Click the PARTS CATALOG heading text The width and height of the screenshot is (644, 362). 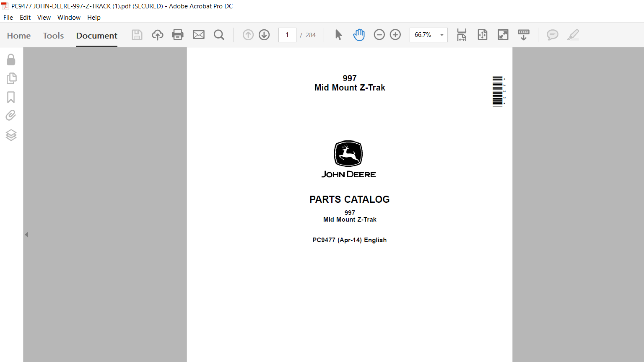[x=350, y=199]
